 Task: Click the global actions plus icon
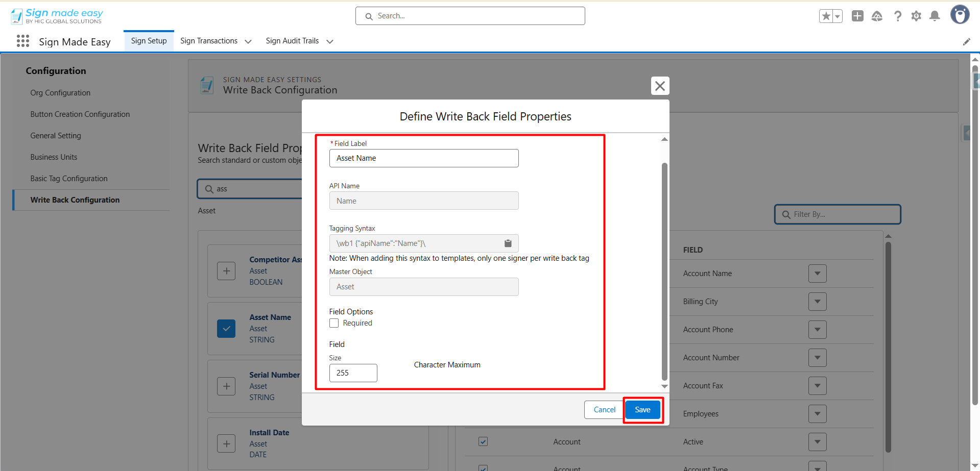tap(857, 16)
